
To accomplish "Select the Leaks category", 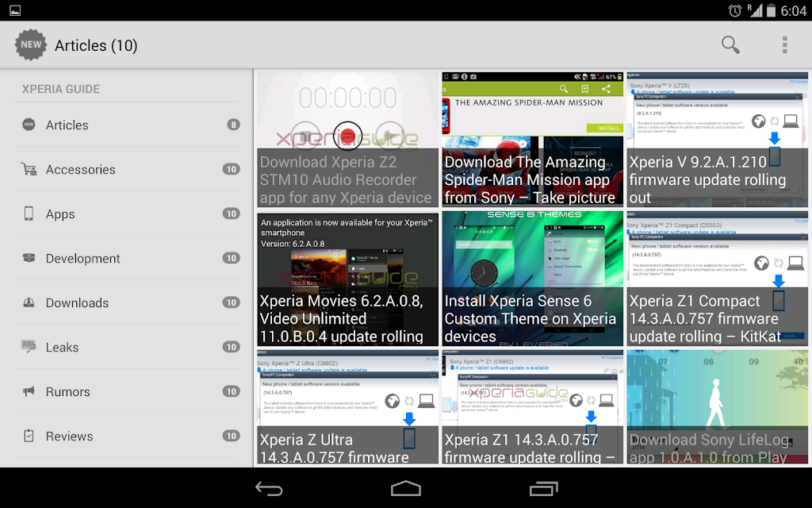I will 128,347.
